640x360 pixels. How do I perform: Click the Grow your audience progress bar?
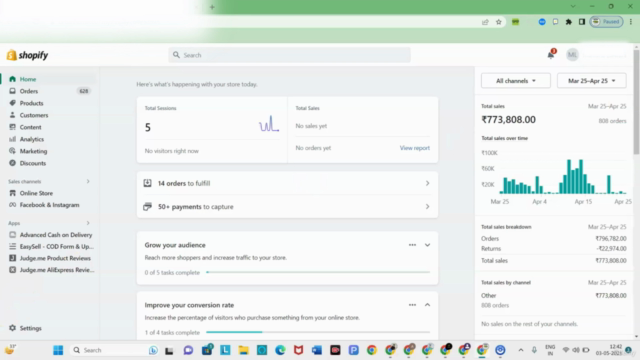point(318,272)
